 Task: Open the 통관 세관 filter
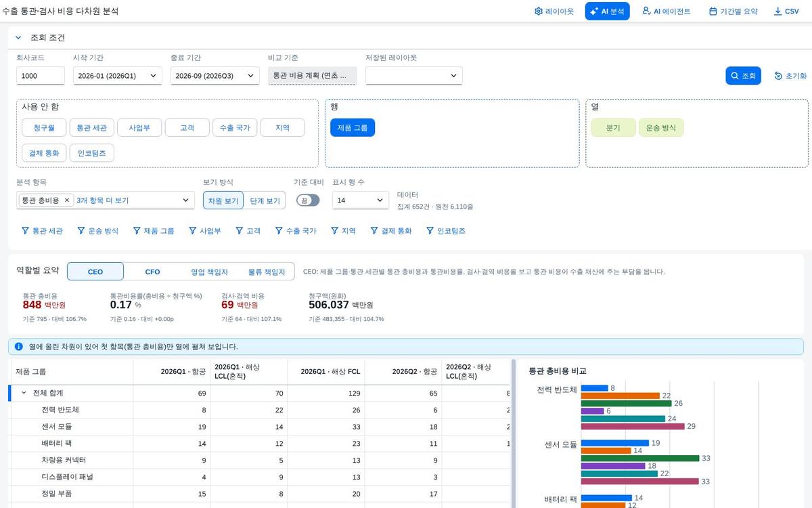[x=43, y=231]
